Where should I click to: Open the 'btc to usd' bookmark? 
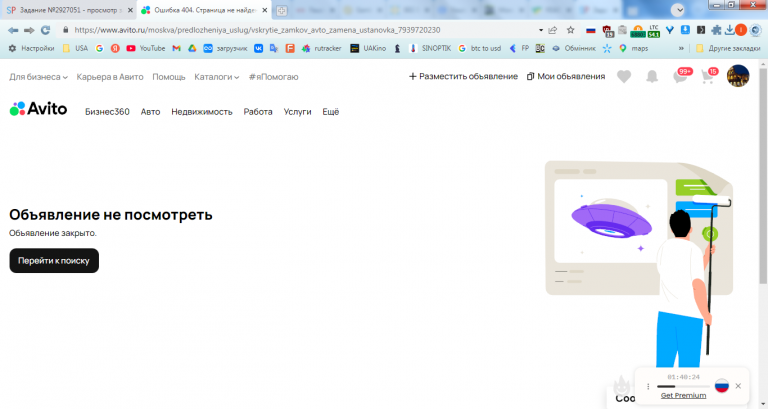click(480, 48)
